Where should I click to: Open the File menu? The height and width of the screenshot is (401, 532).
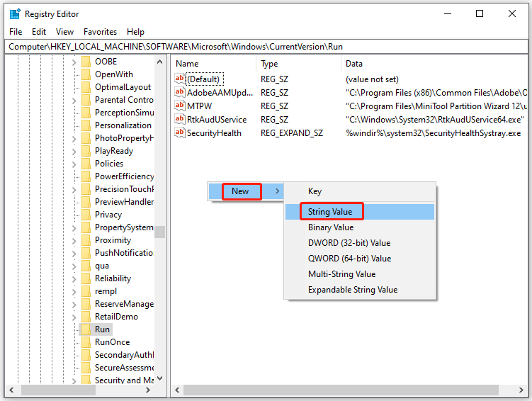pos(16,32)
